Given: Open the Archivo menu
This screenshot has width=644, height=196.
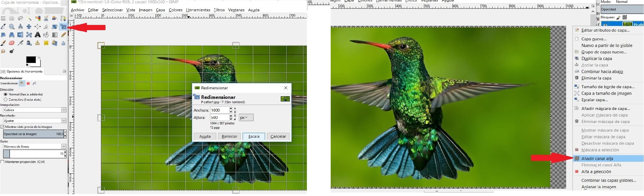Looking at the screenshot, I should [78, 10].
